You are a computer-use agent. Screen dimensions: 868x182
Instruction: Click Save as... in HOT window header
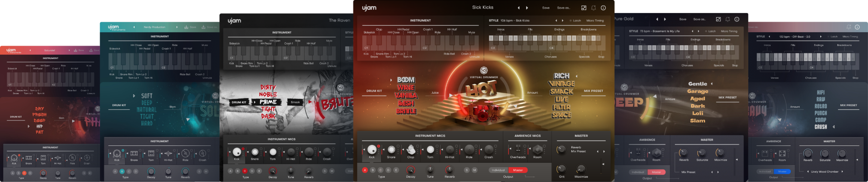(x=563, y=8)
